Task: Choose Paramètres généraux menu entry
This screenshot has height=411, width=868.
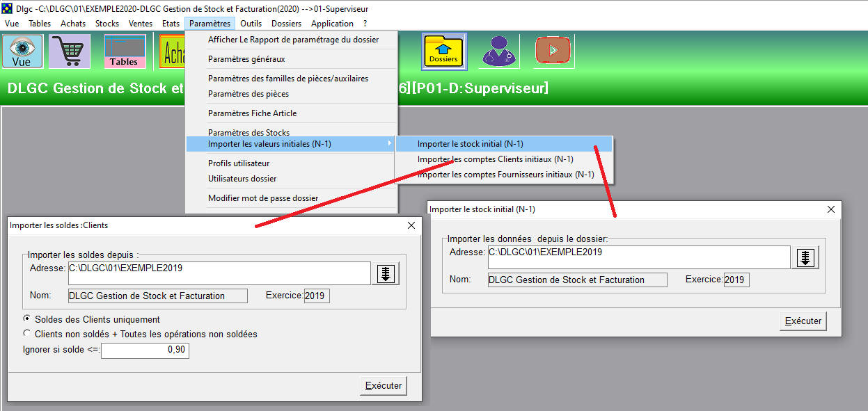Action: click(292, 59)
